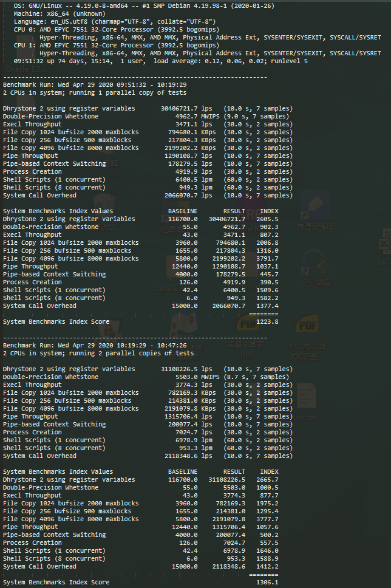Image resolution: width=391 pixels, height=588 pixels.
Task: Click the System Call value '2066070.7 lps'
Action: [189, 195]
